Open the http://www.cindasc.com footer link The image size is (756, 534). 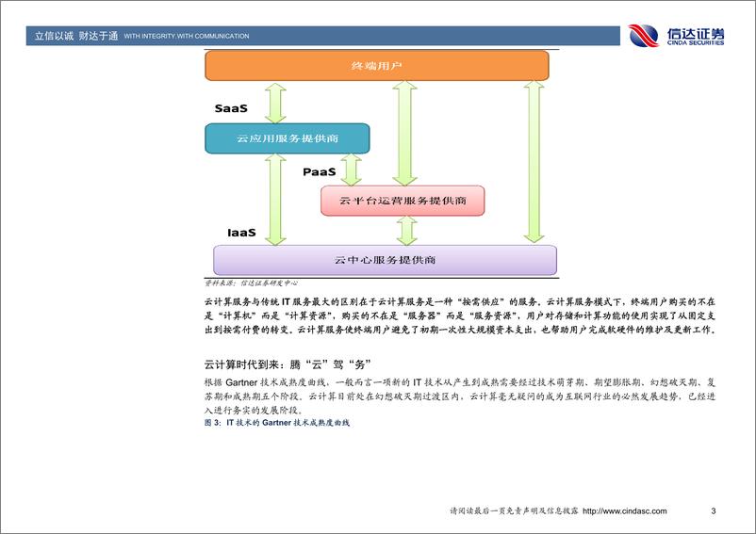(x=624, y=510)
